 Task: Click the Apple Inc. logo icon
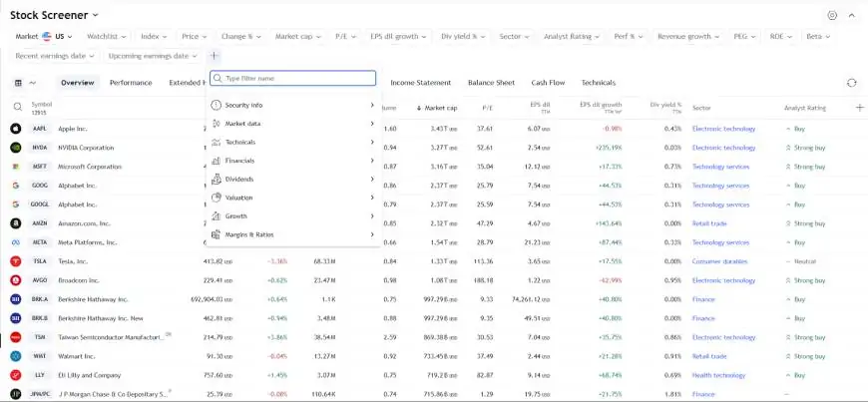16,129
